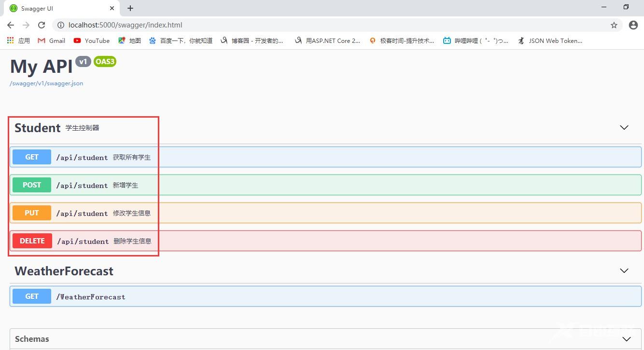Open the 用ASP.NET Core bookmark
644x350 pixels.
pos(327,41)
